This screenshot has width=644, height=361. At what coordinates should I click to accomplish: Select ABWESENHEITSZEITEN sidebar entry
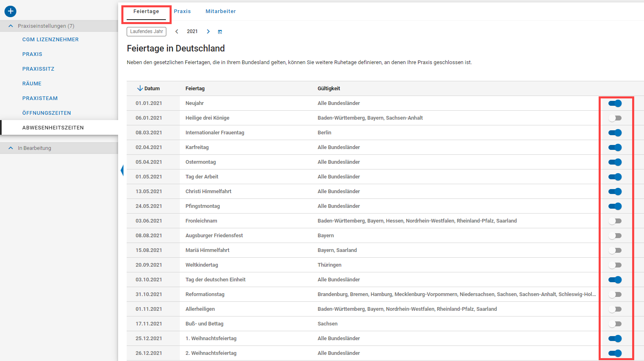point(53,128)
